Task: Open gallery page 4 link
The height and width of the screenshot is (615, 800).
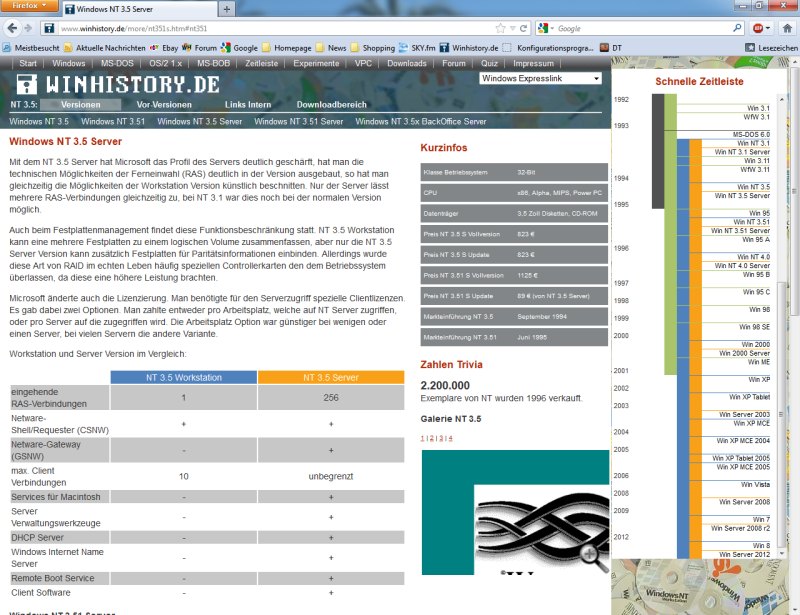Action: pyautogui.click(x=451, y=438)
